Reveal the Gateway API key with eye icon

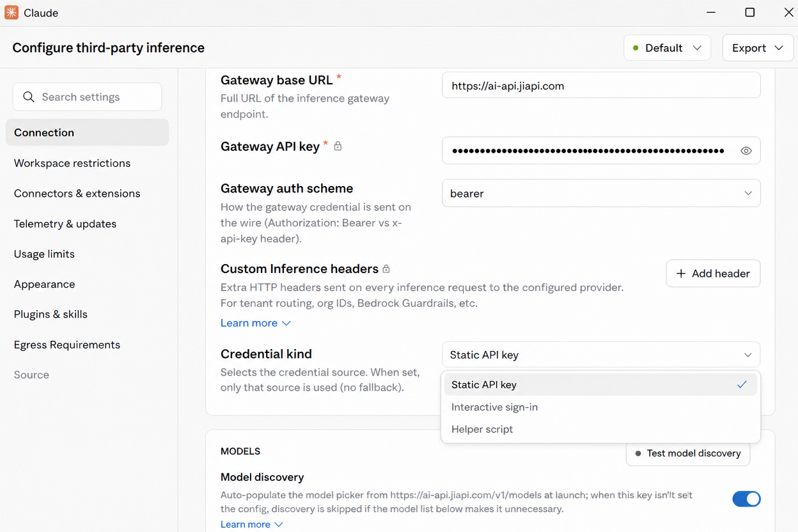(x=746, y=151)
